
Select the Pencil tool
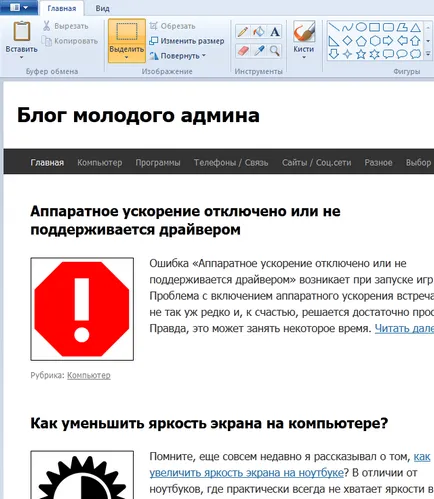click(x=243, y=32)
